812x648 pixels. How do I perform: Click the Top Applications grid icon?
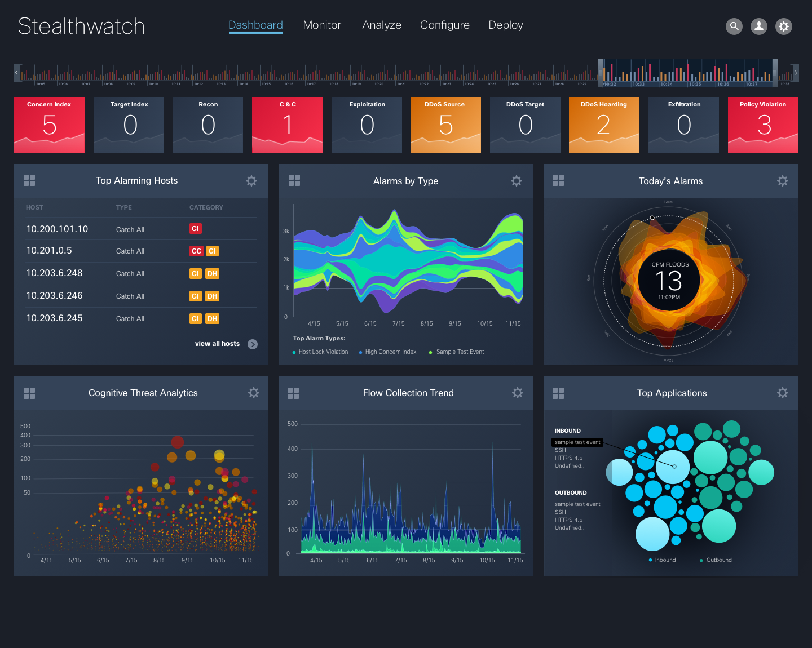(x=558, y=393)
